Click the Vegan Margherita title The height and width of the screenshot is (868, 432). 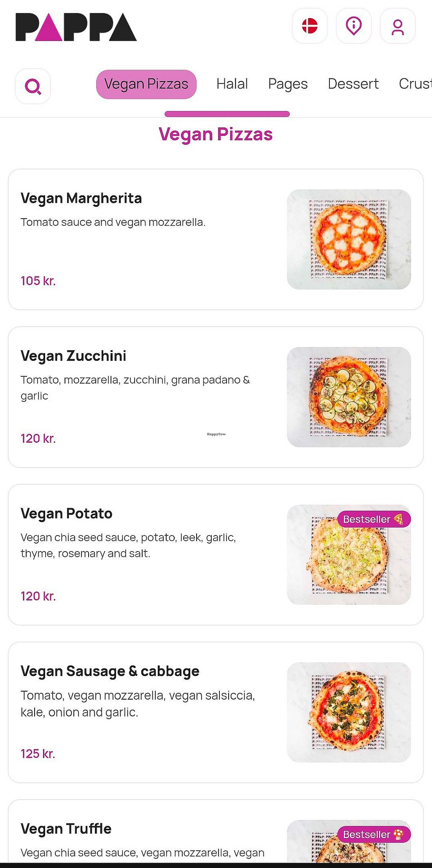81,198
